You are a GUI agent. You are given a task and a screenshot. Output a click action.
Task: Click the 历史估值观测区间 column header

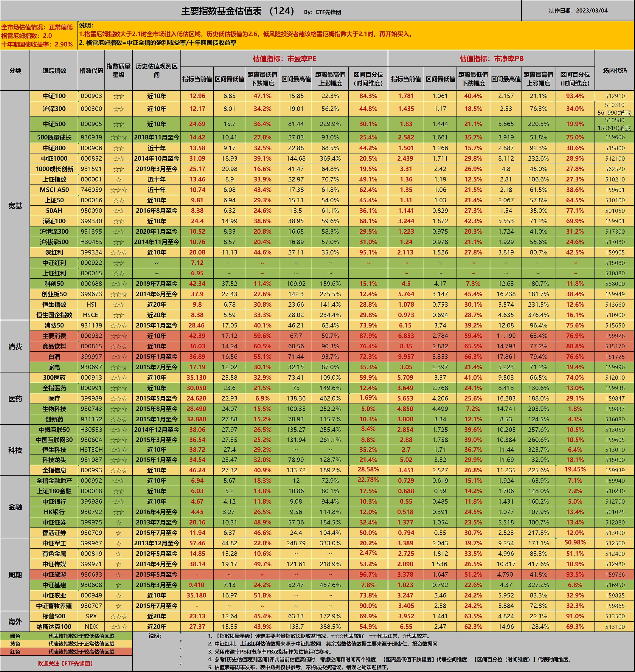click(x=156, y=70)
